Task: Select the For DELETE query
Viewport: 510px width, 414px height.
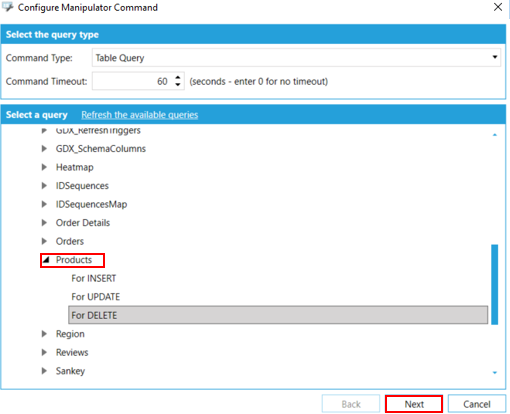Action: pyautogui.click(x=278, y=315)
